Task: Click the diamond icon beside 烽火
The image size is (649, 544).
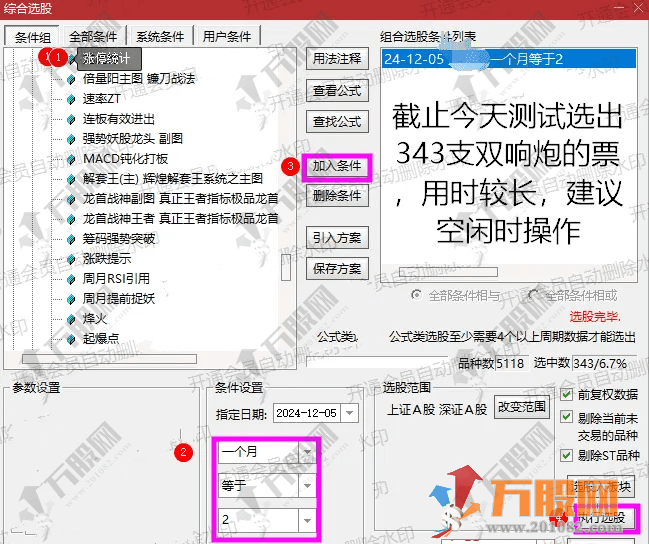Action: click(71, 319)
